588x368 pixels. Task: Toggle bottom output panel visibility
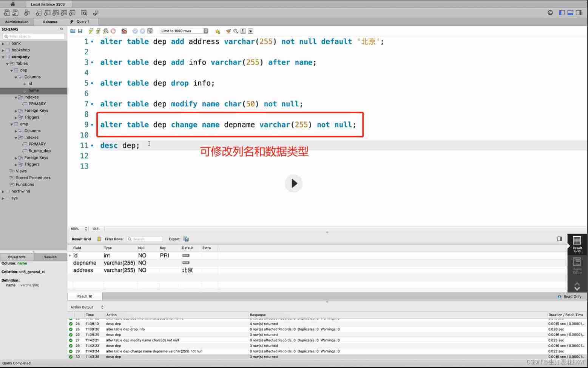570,12
